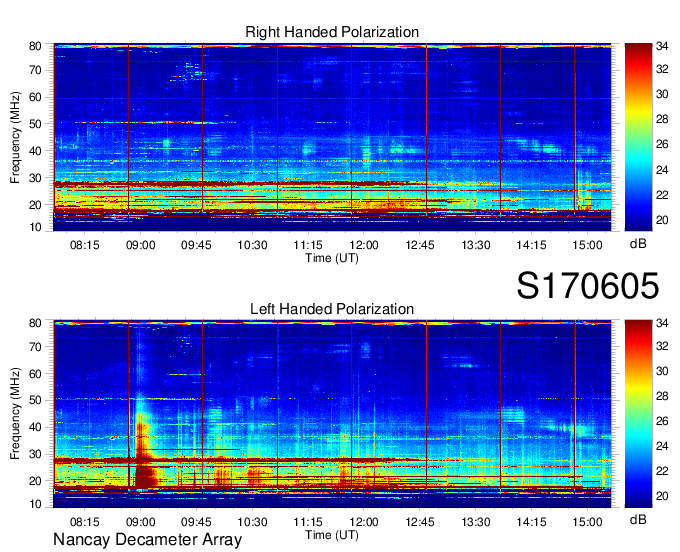Click the 10 MHz tick on Right Handed frequency axis
Viewport: 680px width, 552px height.
tap(35, 227)
